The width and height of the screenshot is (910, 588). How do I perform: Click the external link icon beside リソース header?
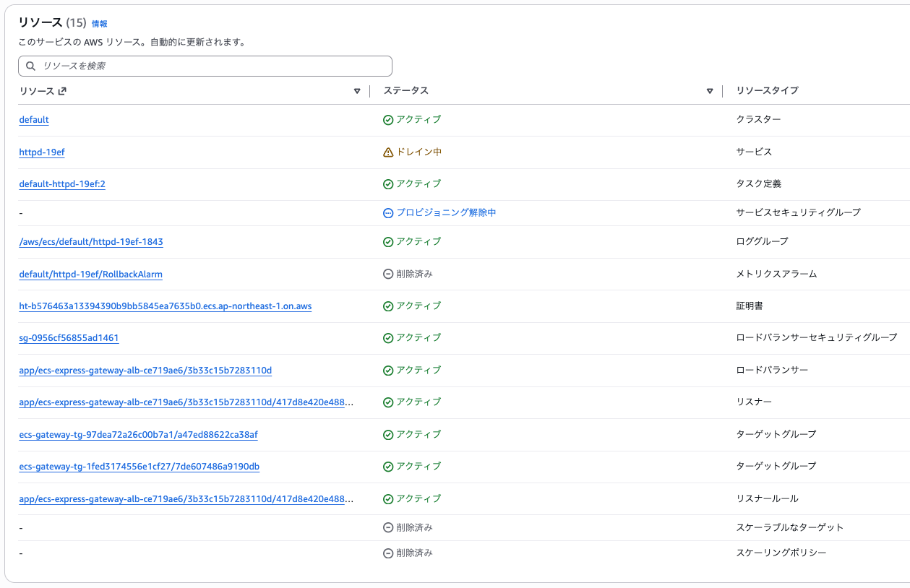62,91
